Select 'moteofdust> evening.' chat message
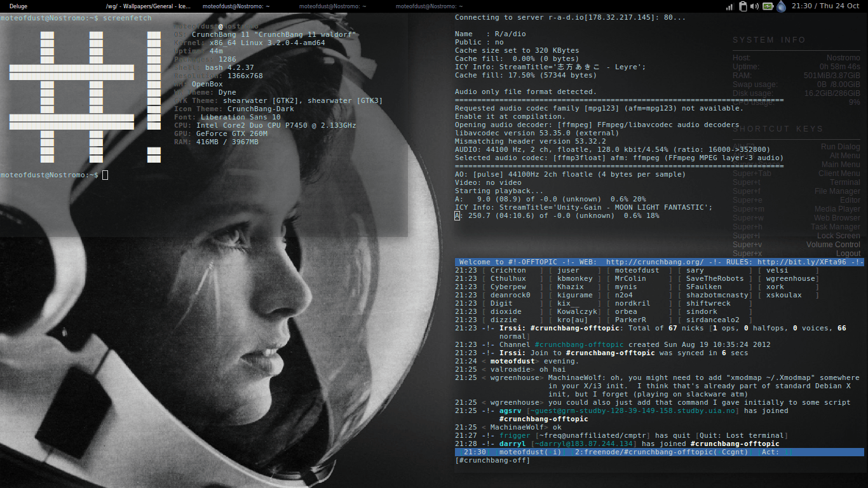868x488 pixels. (517, 362)
